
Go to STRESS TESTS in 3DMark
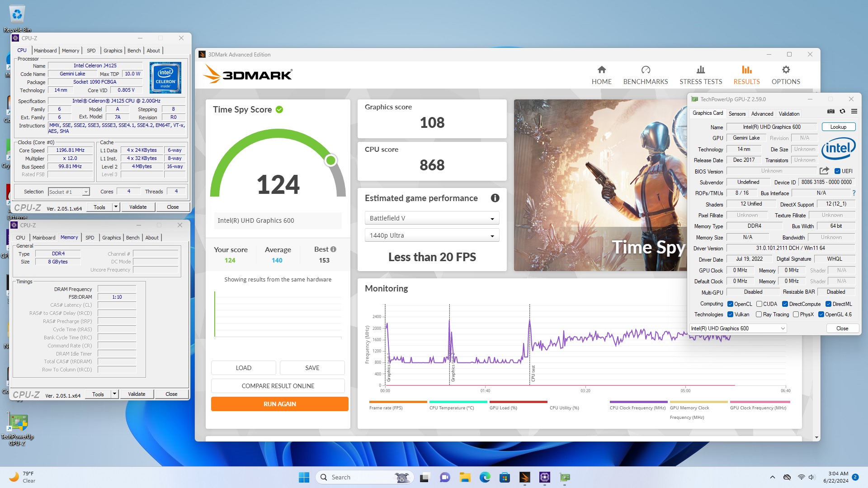click(700, 75)
